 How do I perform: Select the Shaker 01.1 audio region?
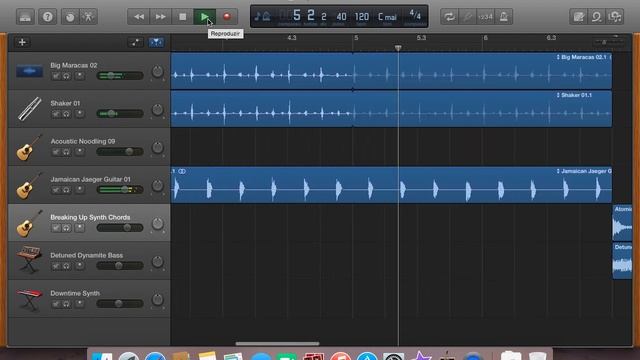[391, 109]
